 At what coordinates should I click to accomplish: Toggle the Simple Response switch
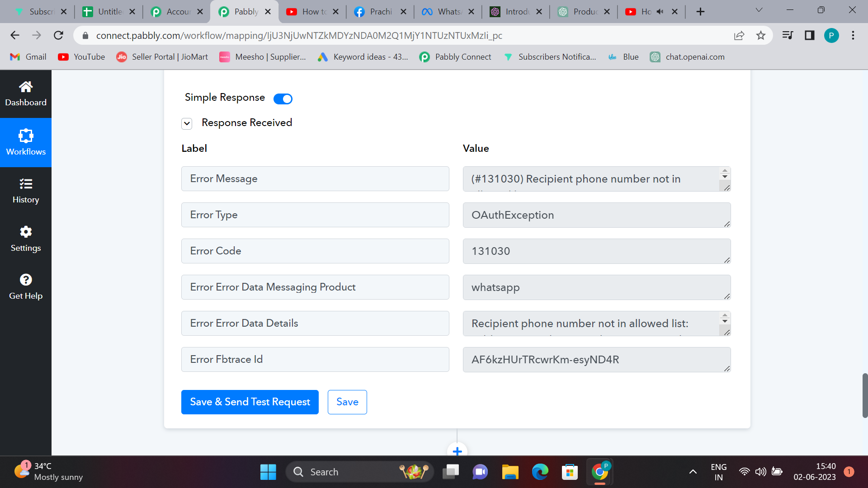point(283,99)
